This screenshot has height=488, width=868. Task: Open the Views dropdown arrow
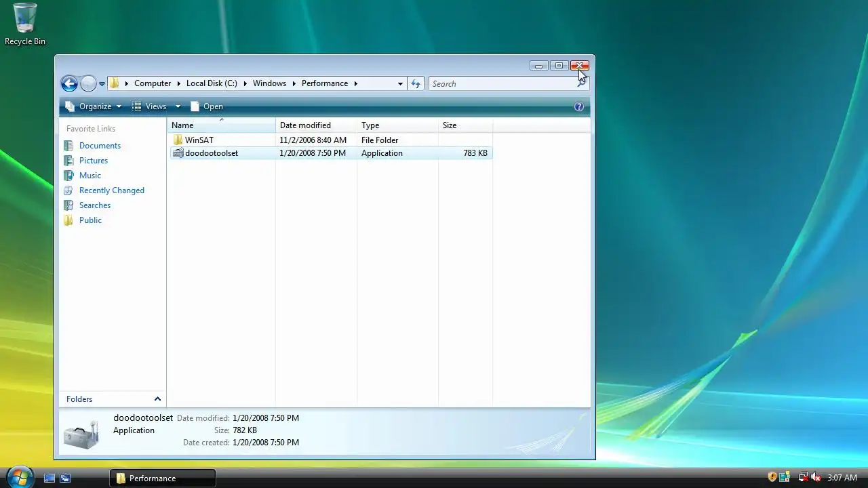[x=178, y=106]
